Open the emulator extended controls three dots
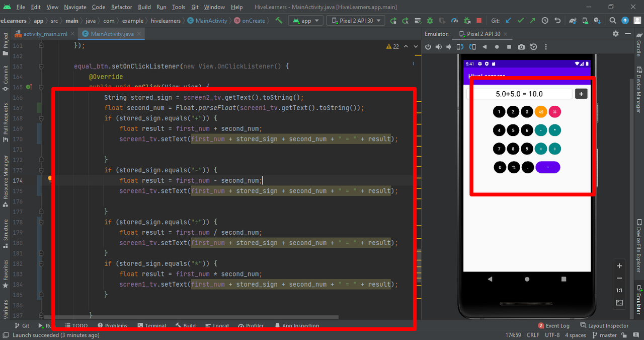The height and width of the screenshot is (340, 644). (546, 47)
